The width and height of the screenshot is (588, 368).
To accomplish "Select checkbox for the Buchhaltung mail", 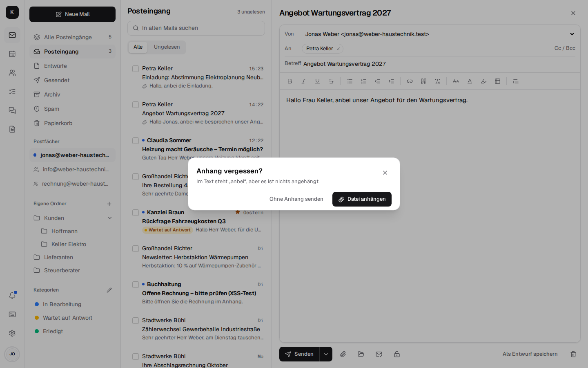I will coord(136,285).
